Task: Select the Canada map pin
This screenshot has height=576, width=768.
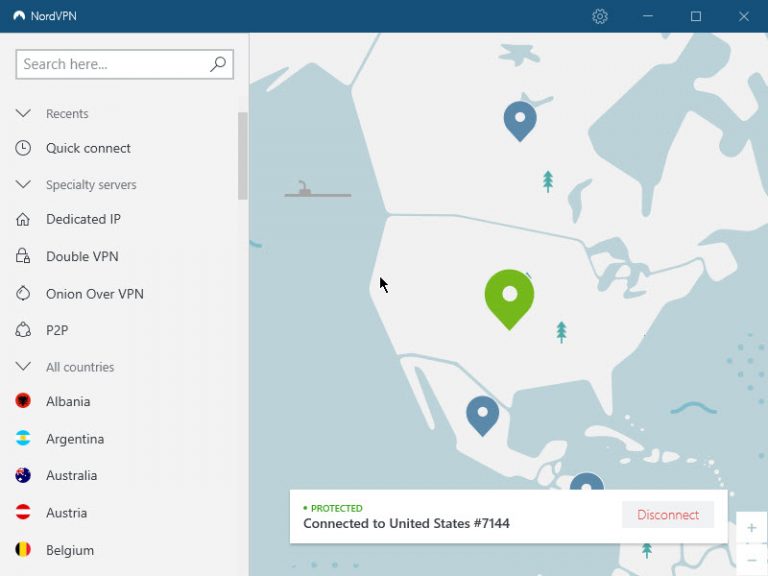Action: pos(519,119)
